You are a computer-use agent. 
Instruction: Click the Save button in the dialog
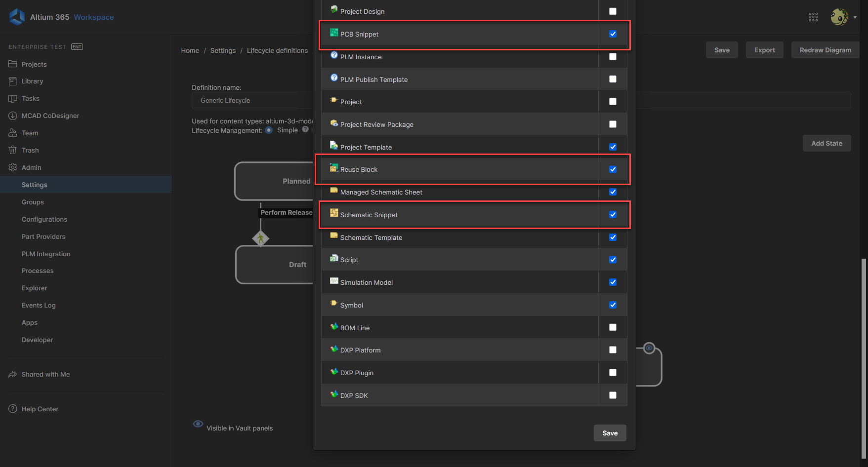click(x=610, y=433)
